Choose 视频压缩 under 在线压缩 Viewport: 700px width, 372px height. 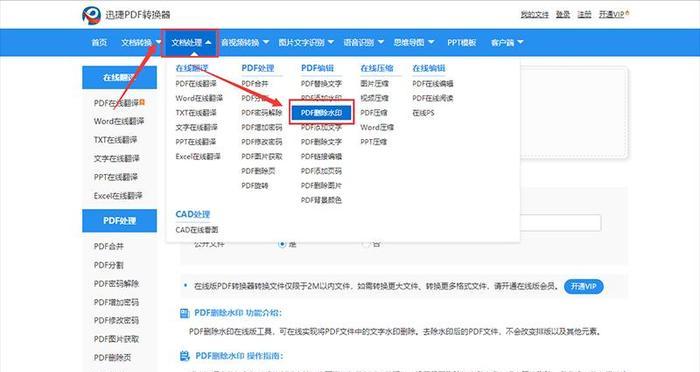(375, 98)
